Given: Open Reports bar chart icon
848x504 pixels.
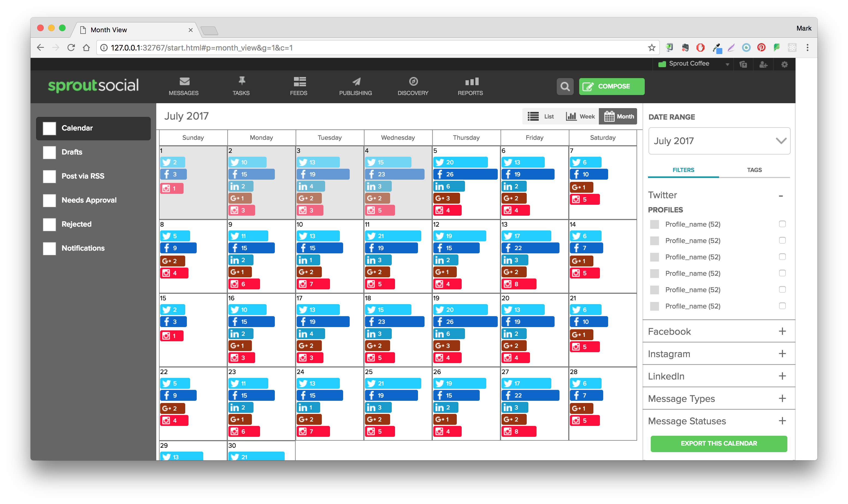Looking at the screenshot, I should (471, 82).
